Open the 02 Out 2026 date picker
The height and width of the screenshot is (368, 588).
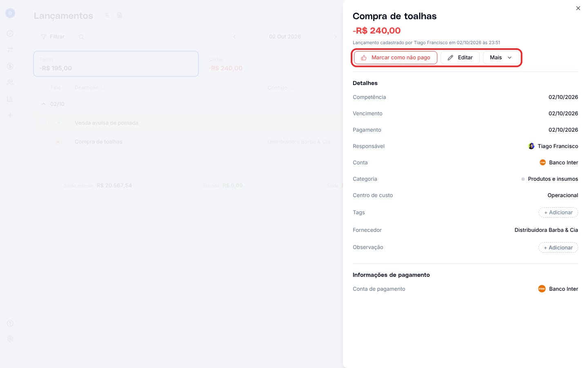(x=285, y=37)
